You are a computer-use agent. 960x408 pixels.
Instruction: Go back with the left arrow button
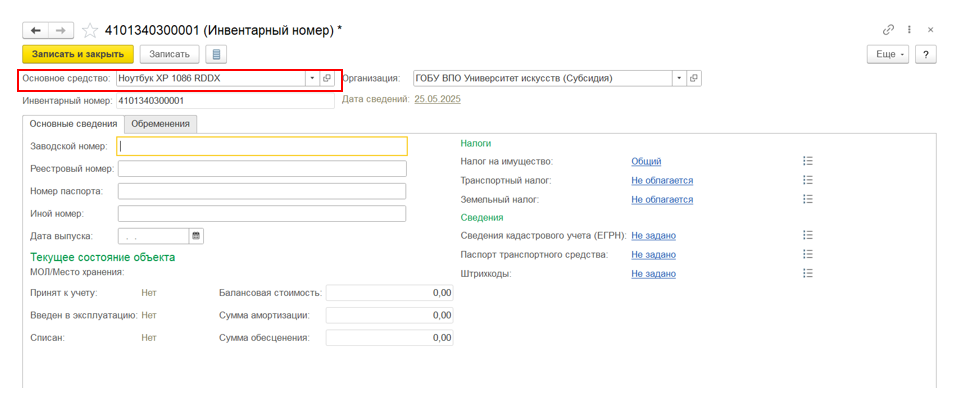[36, 30]
